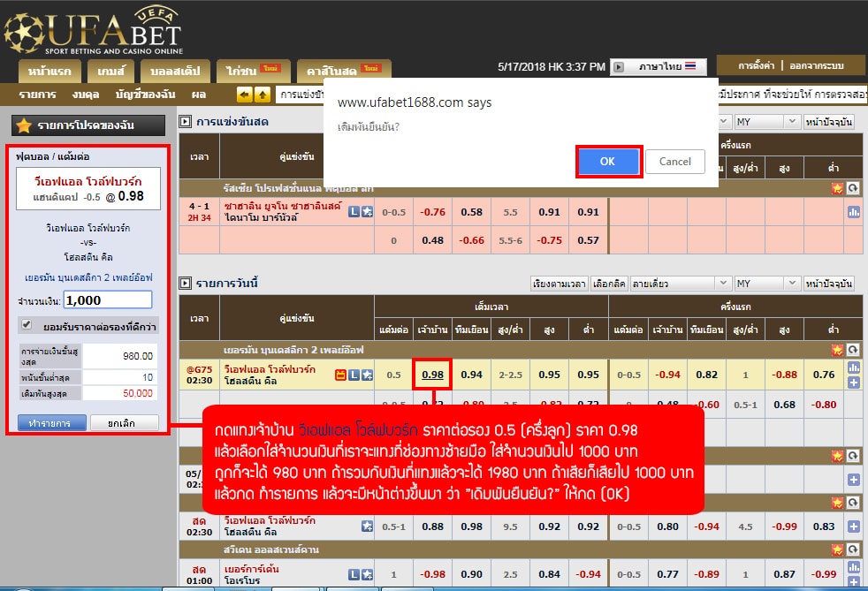Click Cancel in the dialog
The width and height of the screenshot is (868, 591).
[674, 162]
